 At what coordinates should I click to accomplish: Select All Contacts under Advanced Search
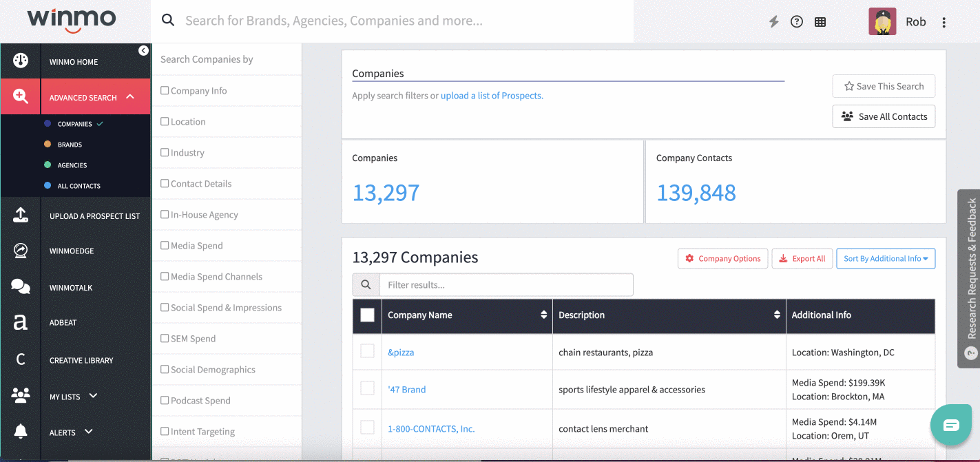(79, 186)
